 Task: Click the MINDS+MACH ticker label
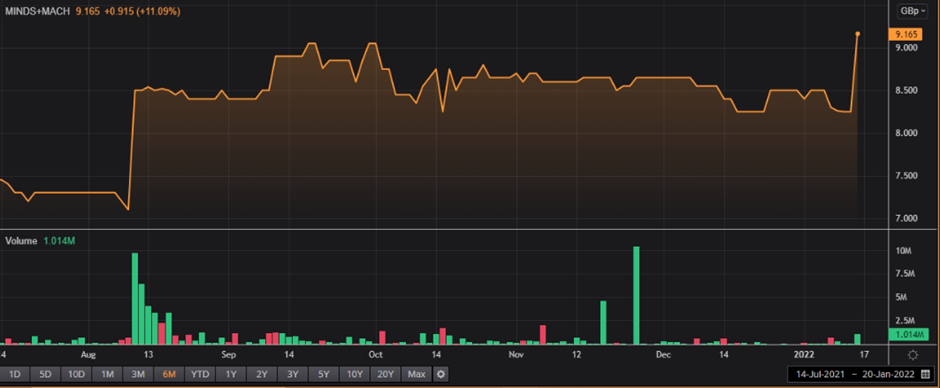click(38, 11)
